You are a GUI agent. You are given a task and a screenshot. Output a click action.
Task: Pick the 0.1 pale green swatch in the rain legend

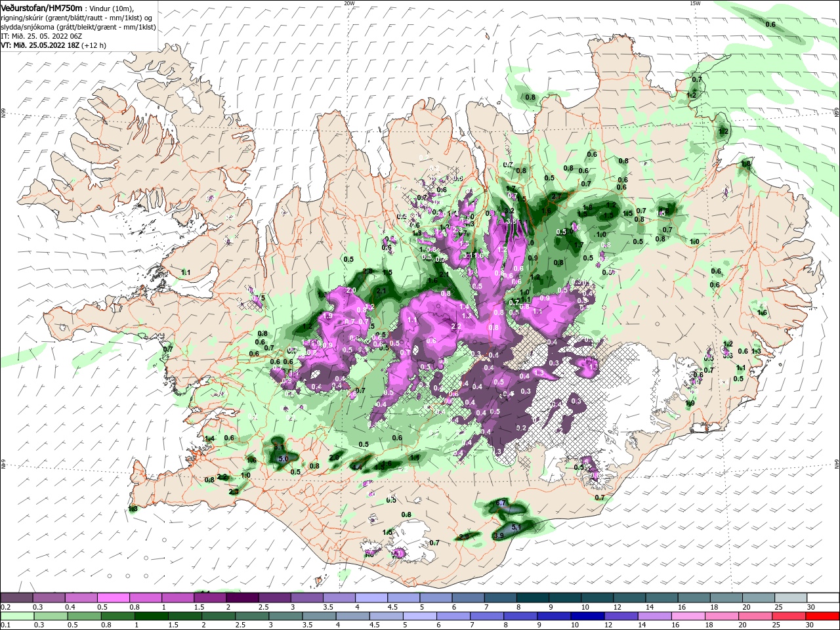(x=16, y=616)
